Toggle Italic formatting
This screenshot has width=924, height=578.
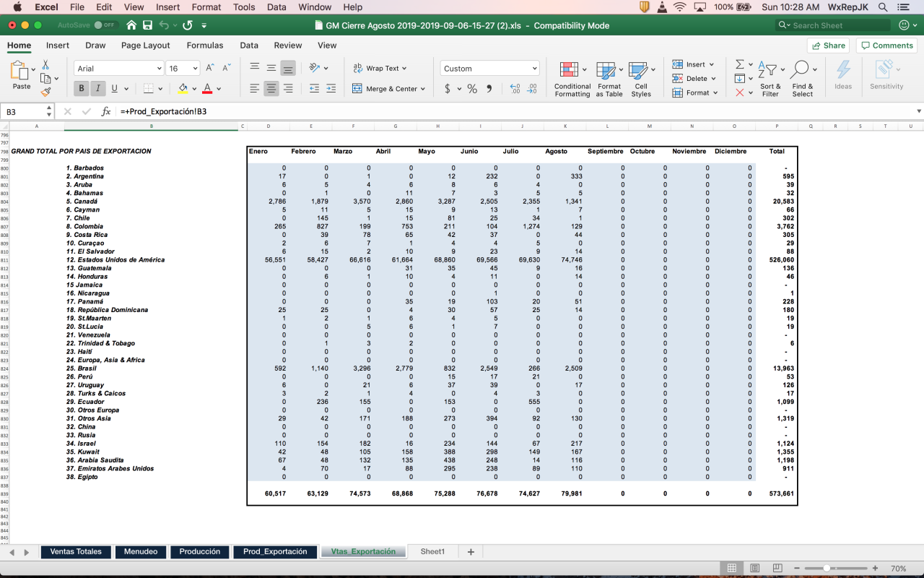coord(97,89)
